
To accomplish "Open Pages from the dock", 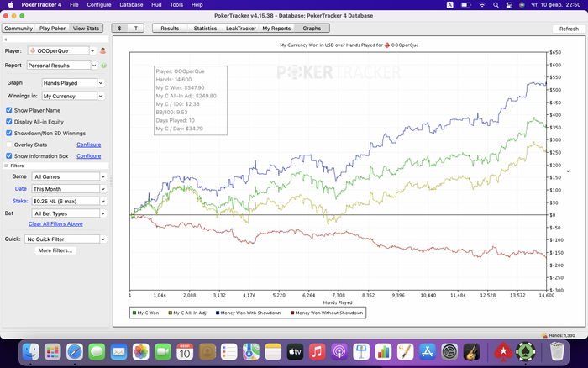I will pos(406,352).
